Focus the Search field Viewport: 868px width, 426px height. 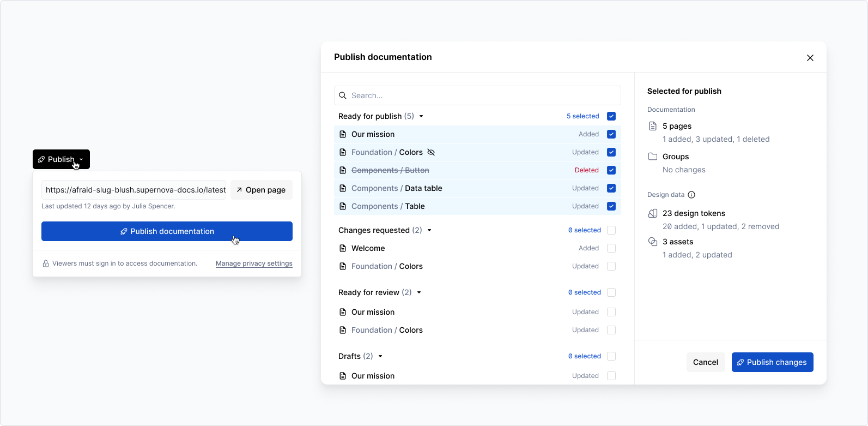pos(477,95)
